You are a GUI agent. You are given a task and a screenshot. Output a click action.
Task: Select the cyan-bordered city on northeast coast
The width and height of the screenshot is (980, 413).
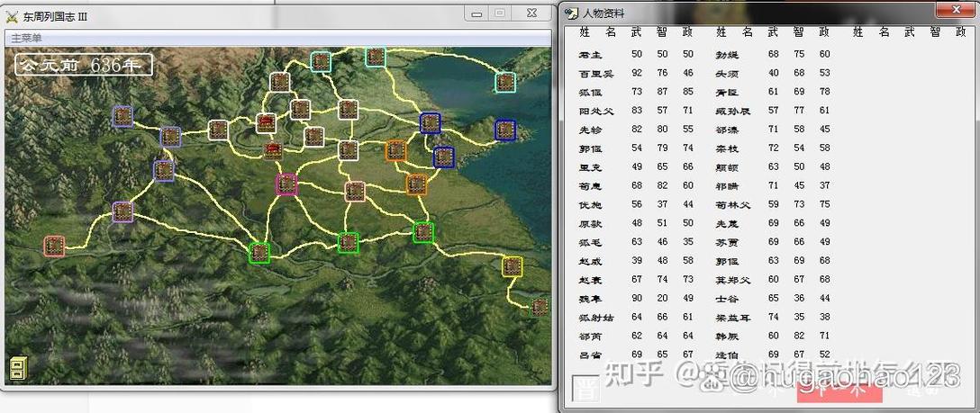(x=505, y=83)
